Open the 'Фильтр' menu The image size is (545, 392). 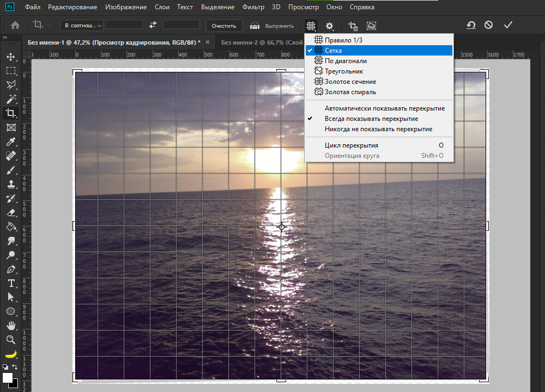click(253, 8)
